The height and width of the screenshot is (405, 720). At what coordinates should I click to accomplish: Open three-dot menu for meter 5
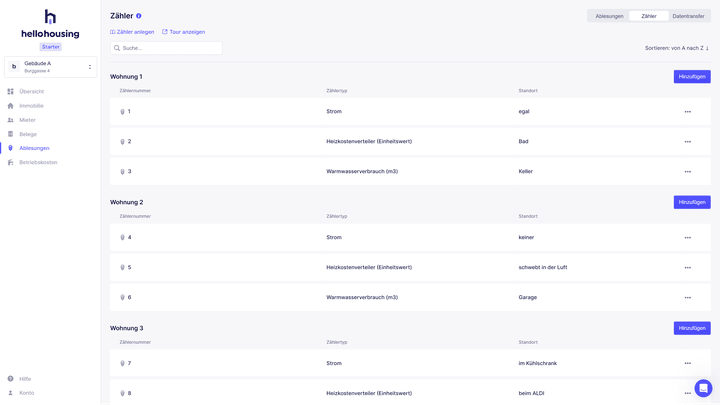[687, 268]
